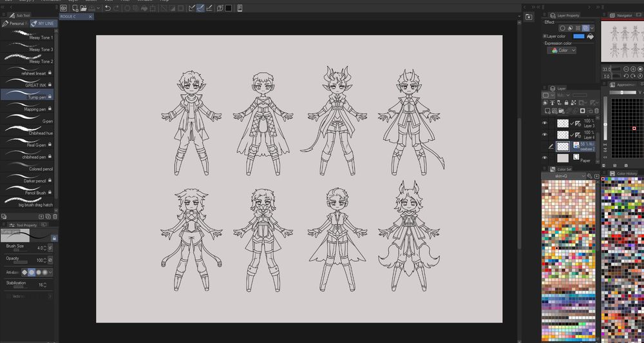
Task: Expand the effect icons dropdown arrow
Action: (592, 28)
